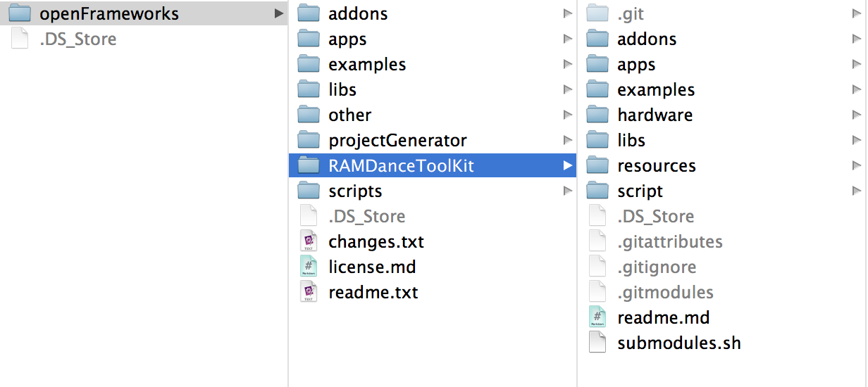Click the dimmed .git folder icon
Screen dimensions: 868x387
[597, 13]
